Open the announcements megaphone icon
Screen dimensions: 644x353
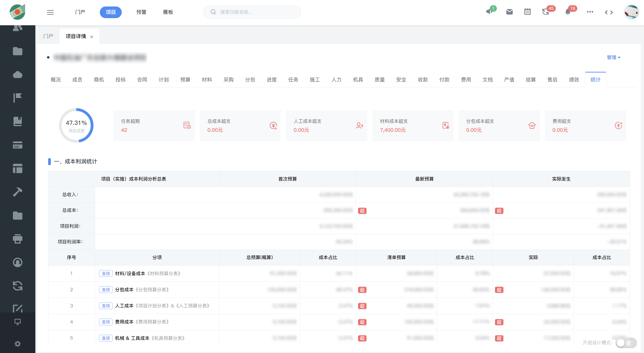489,12
